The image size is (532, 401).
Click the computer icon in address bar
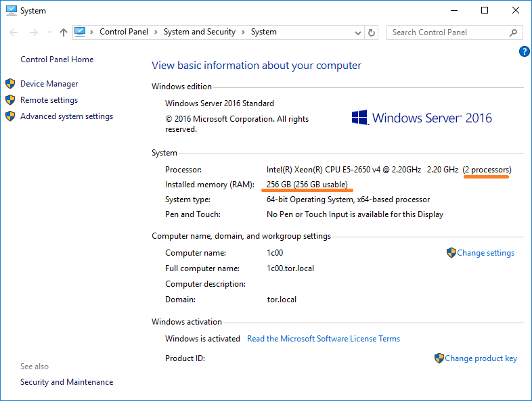(80, 32)
